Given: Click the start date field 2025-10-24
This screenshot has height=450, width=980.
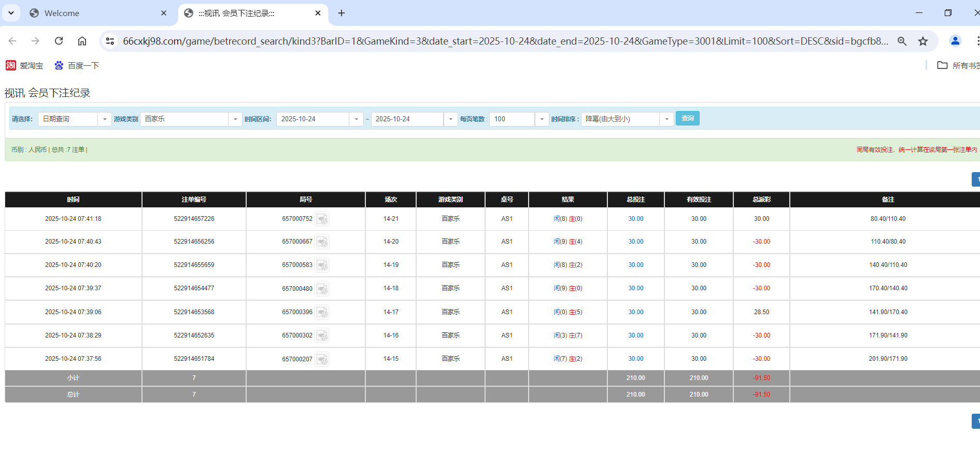Looking at the screenshot, I should (313, 119).
